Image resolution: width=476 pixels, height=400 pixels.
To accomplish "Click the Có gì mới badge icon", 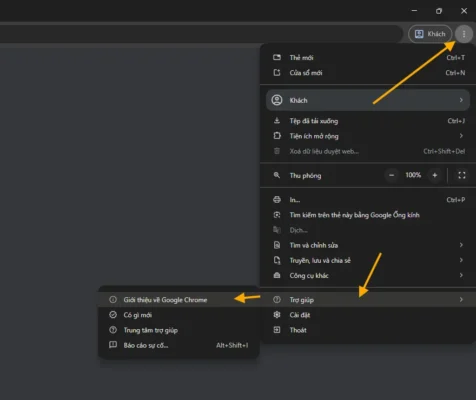I will 113,315.
